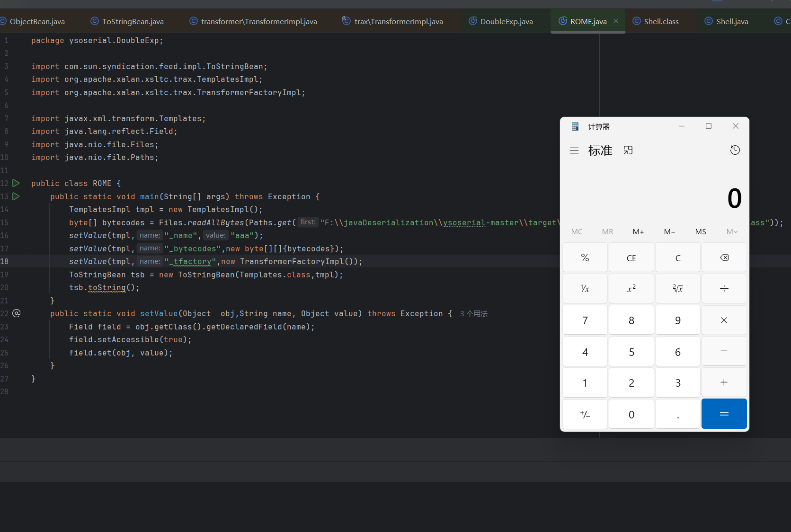791x532 pixels.
Task: Click the usages hint after setValue
Action: pyautogui.click(x=474, y=314)
